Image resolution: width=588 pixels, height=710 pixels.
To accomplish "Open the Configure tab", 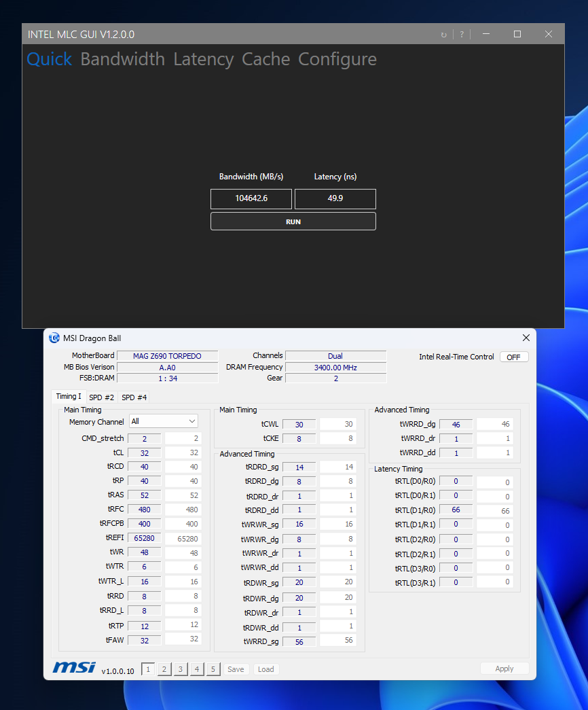I will tap(337, 59).
